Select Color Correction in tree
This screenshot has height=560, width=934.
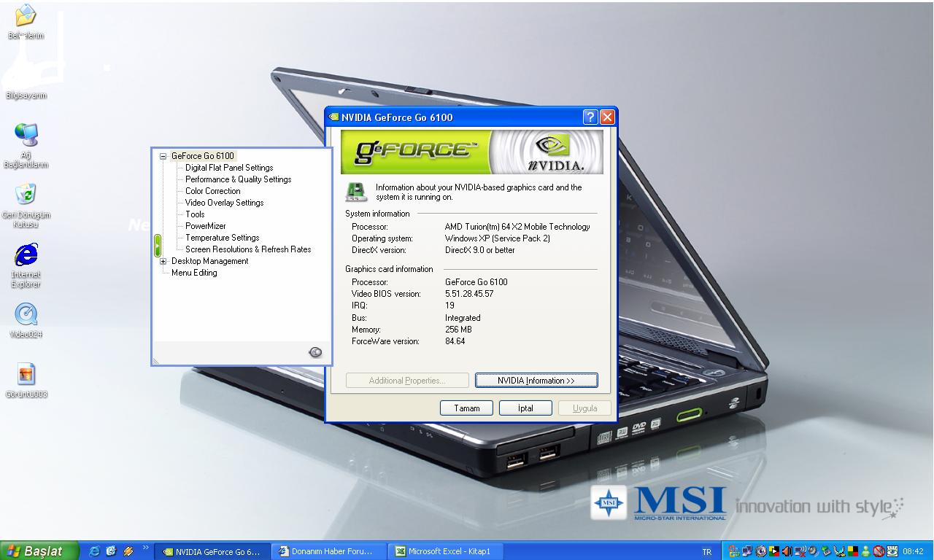tap(212, 191)
